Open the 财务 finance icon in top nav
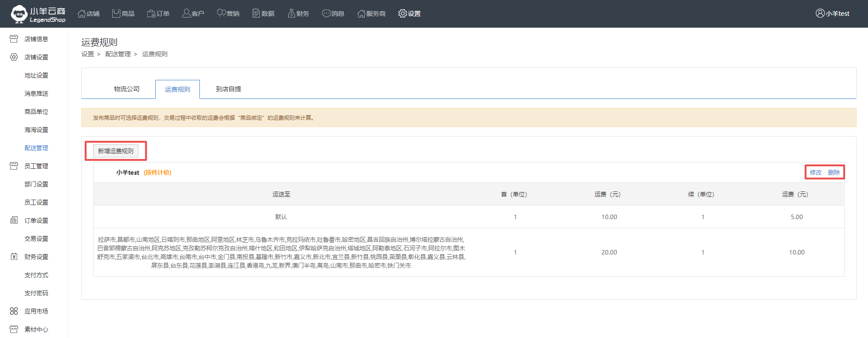The height and width of the screenshot is (338, 868). pos(291,14)
